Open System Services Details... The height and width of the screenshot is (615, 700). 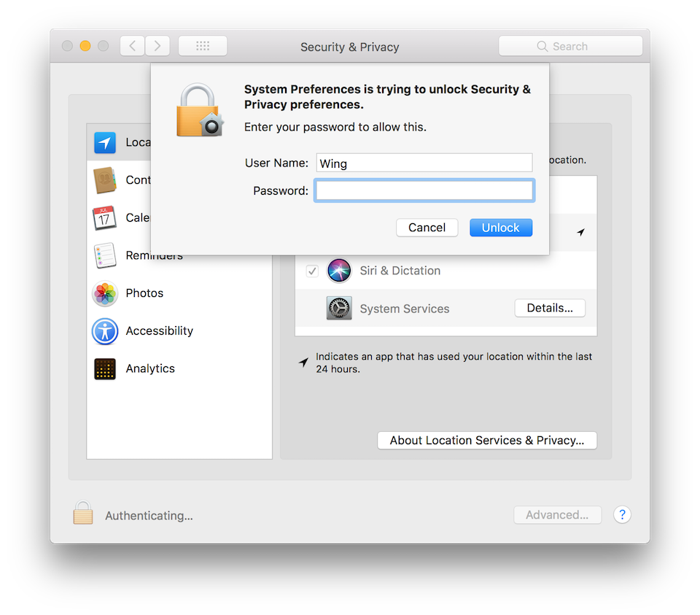tap(550, 308)
